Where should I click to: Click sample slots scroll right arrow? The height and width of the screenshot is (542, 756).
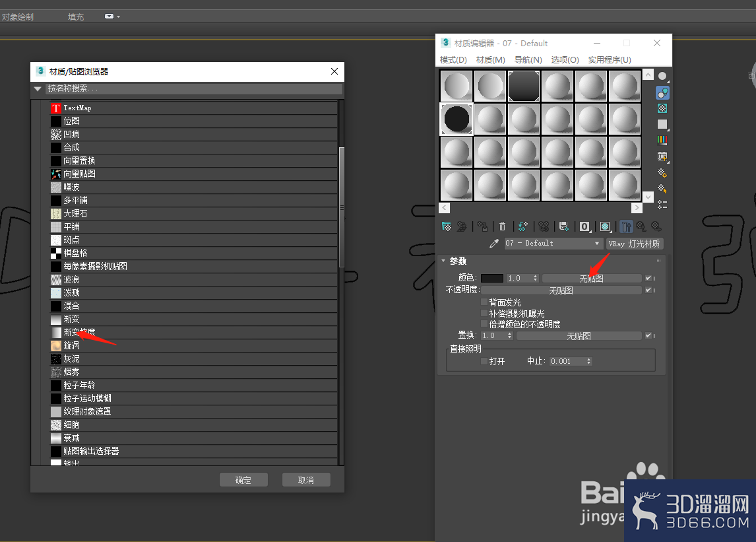pos(637,207)
